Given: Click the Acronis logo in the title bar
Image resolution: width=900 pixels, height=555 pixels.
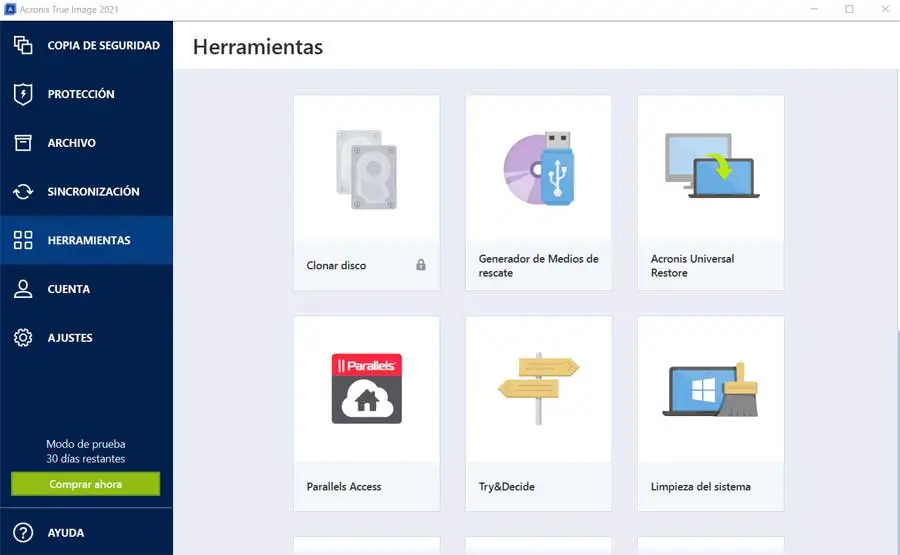Looking at the screenshot, I should (x=10, y=9).
